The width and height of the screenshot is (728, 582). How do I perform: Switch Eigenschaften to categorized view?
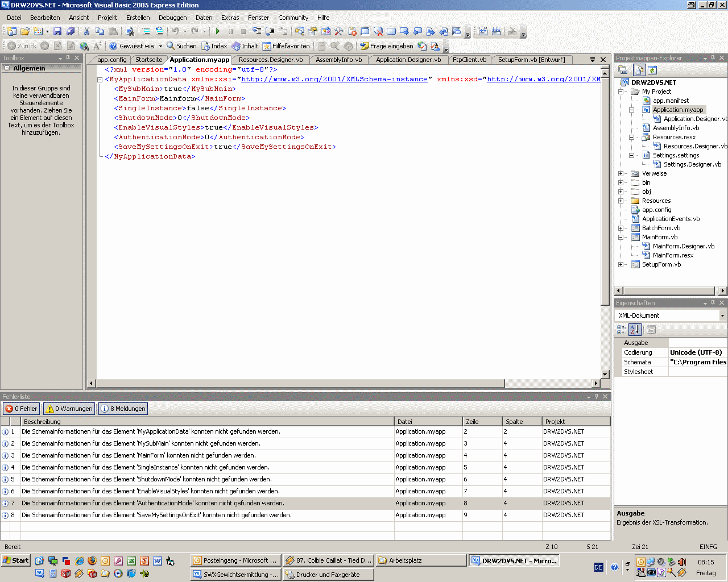622,329
